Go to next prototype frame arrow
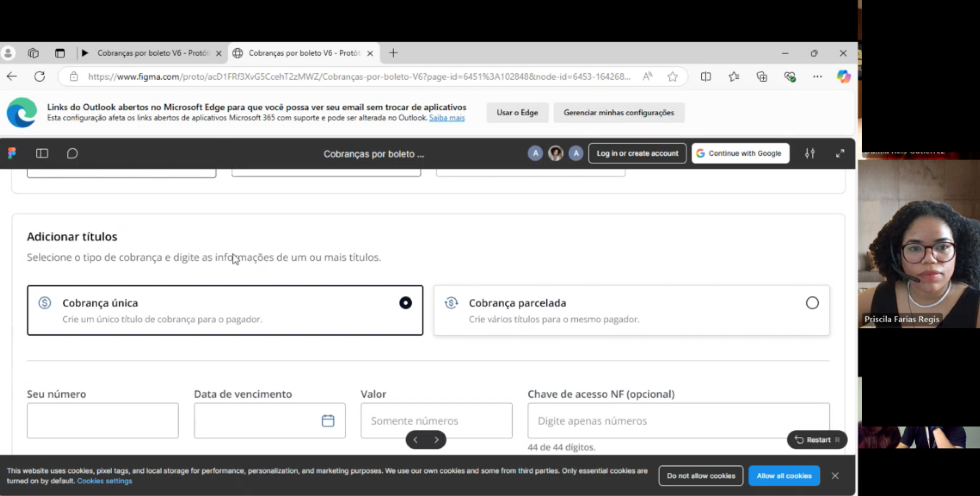Screen dimensions: 980x496 pyautogui.click(x=436, y=440)
